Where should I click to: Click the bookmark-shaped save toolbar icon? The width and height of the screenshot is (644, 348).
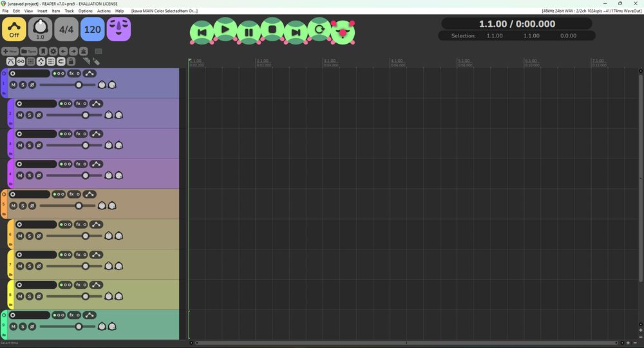43,52
